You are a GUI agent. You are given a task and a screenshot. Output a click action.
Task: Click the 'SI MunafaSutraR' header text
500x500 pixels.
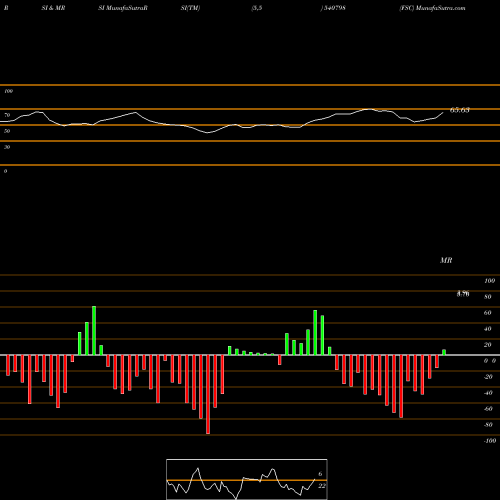123,8
